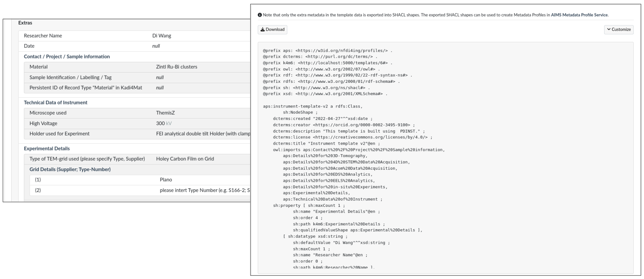Select the Holey Carbon Film on Grid value
644x279 pixels.
pos(185,159)
